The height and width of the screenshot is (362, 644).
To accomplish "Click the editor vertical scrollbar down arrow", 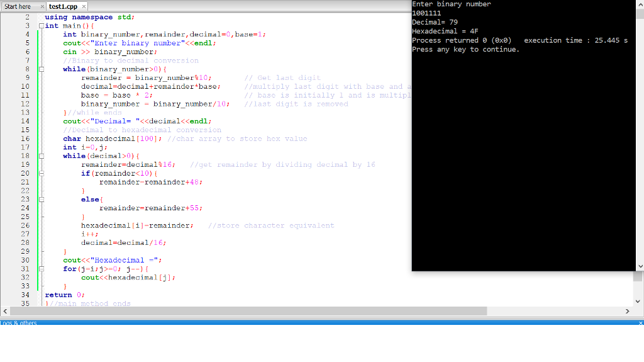I will [x=638, y=301].
